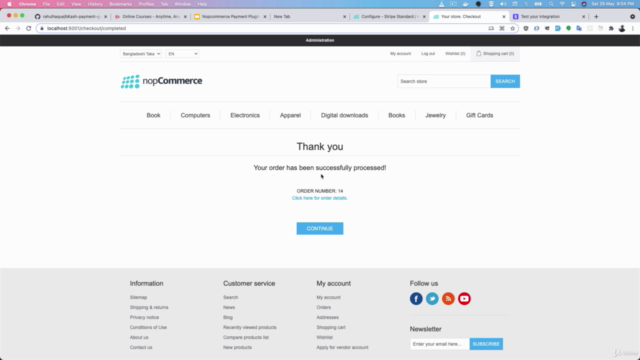This screenshot has height=360, width=640.
Task: Open Blog footer link
Action: (228, 318)
